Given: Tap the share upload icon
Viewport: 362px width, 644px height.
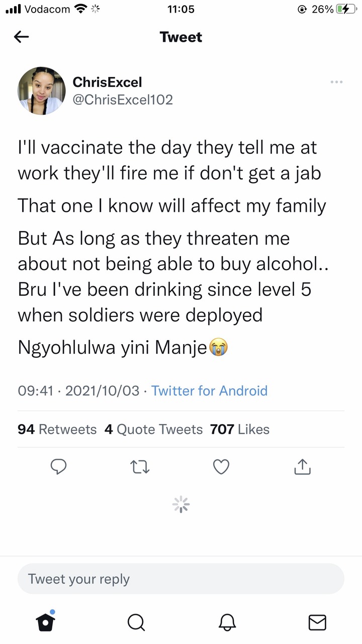Looking at the screenshot, I should pyautogui.click(x=302, y=467).
